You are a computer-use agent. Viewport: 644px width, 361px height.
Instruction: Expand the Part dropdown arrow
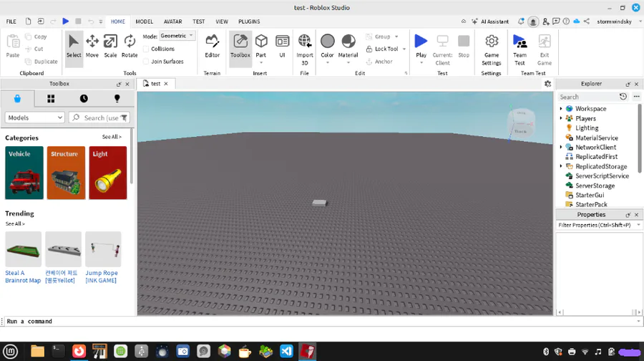tap(261, 63)
